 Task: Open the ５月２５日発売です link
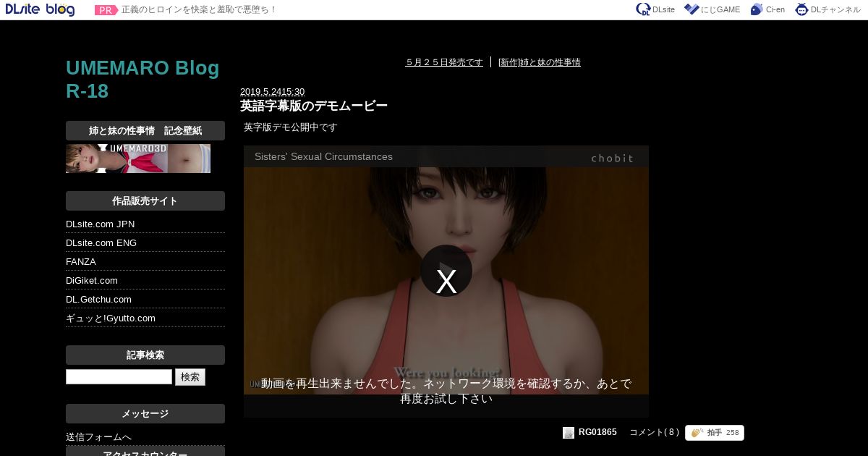tap(444, 62)
